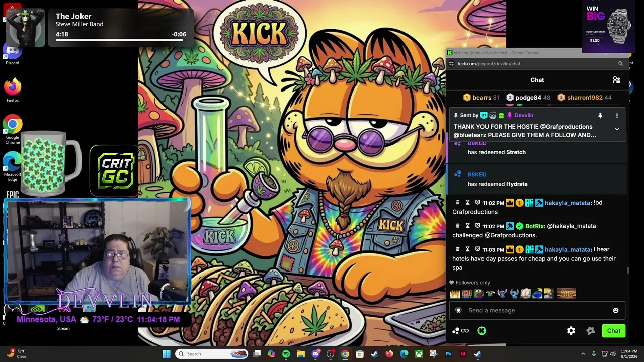This screenshot has width=644, height=362.
Task: Click the song progress bar for The Joker
Action: 121,39
